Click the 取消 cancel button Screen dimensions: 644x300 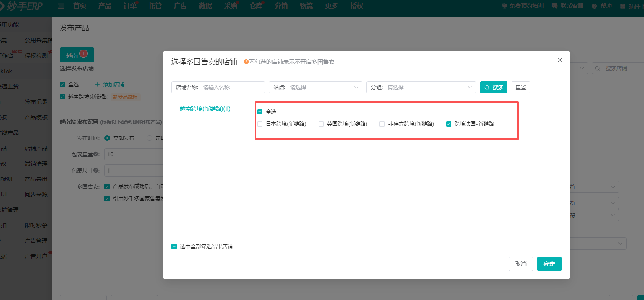coord(521,264)
